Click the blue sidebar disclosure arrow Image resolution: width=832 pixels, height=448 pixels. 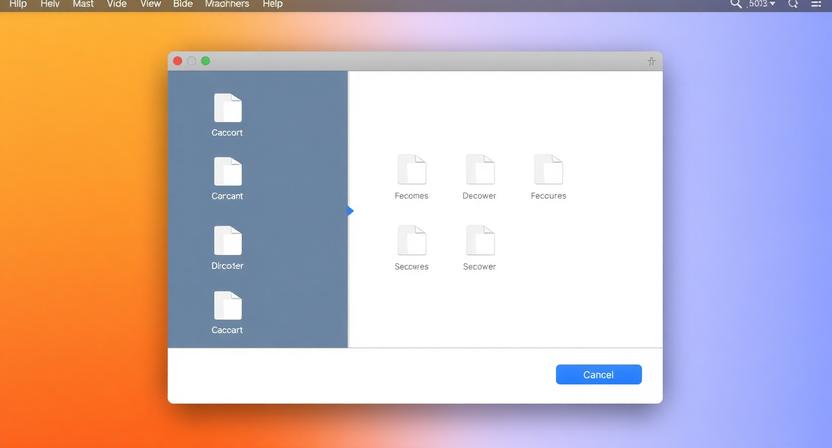[x=350, y=211]
